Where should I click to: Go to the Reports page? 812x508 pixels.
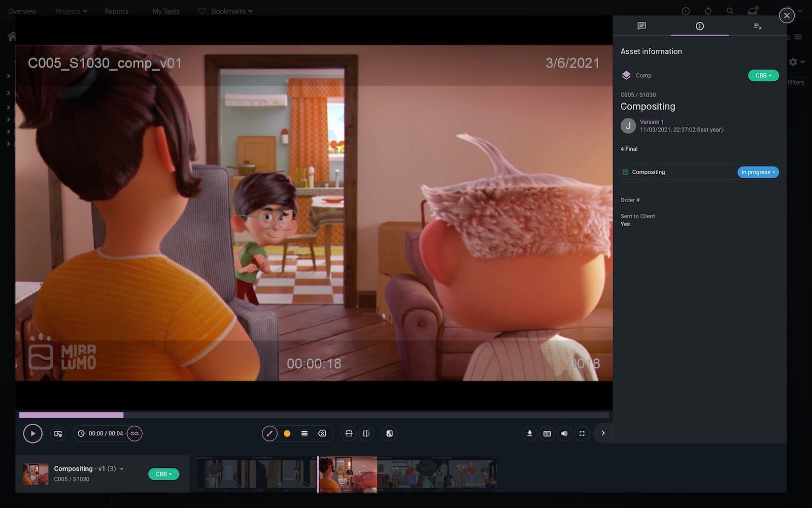pos(116,11)
